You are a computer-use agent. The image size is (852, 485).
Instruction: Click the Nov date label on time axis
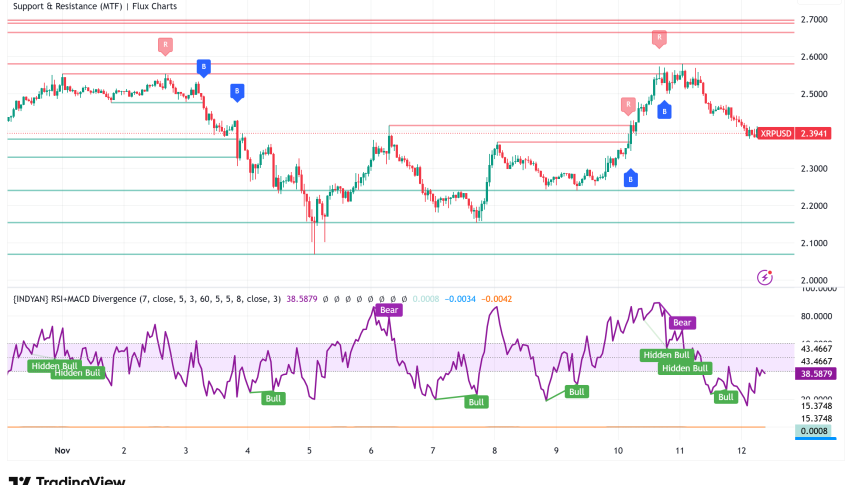(x=62, y=451)
